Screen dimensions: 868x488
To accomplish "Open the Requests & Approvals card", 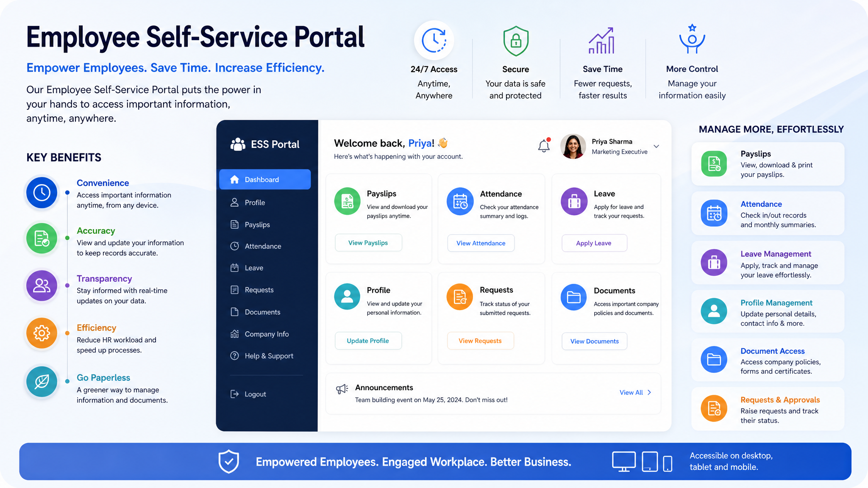I will pyautogui.click(x=768, y=409).
